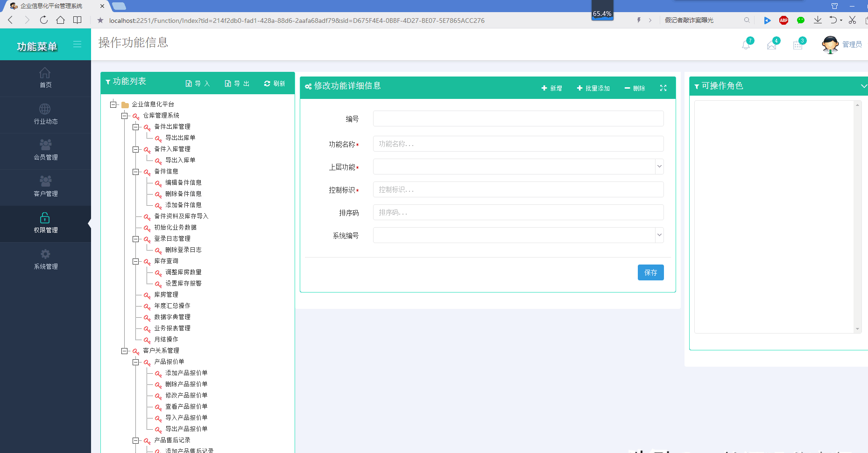Image resolution: width=868 pixels, height=453 pixels.
Task: Click the 导入 import button
Action: [198, 84]
